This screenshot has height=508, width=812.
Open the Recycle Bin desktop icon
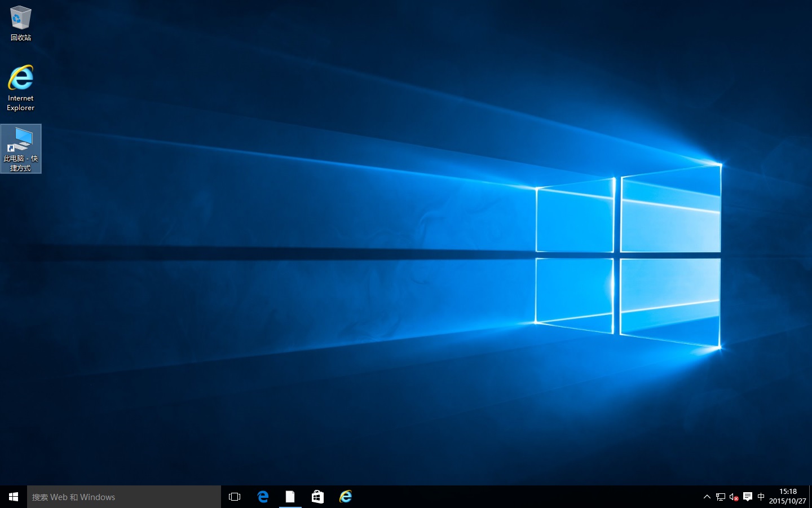[21, 24]
